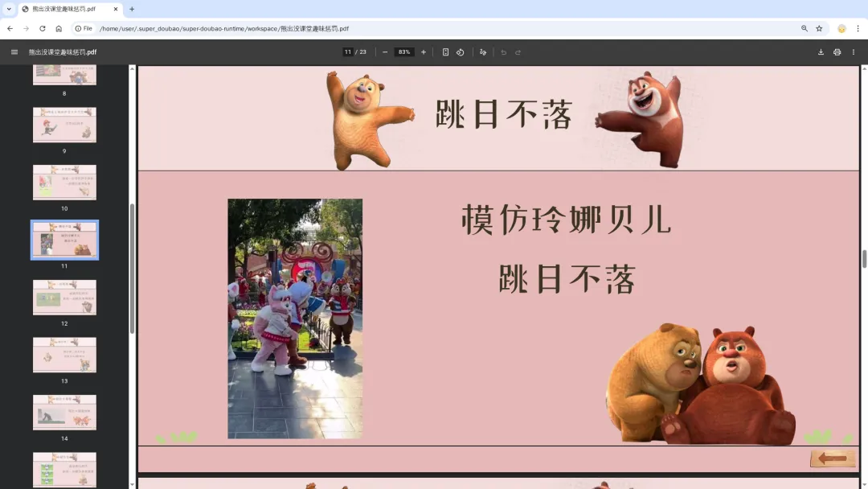The height and width of the screenshot is (489, 868).
Task: Zoom out with the minus button
Action: tap(385, 52)
